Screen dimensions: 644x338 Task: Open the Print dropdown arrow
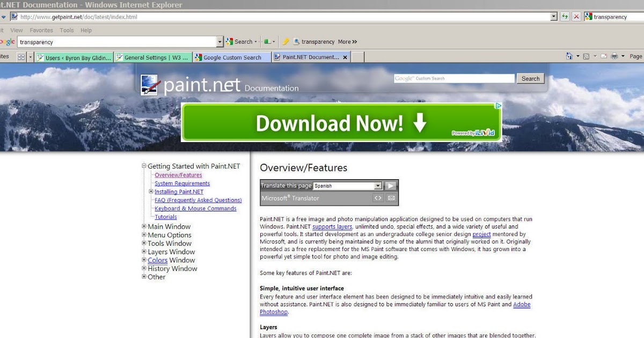coord(623,56)
